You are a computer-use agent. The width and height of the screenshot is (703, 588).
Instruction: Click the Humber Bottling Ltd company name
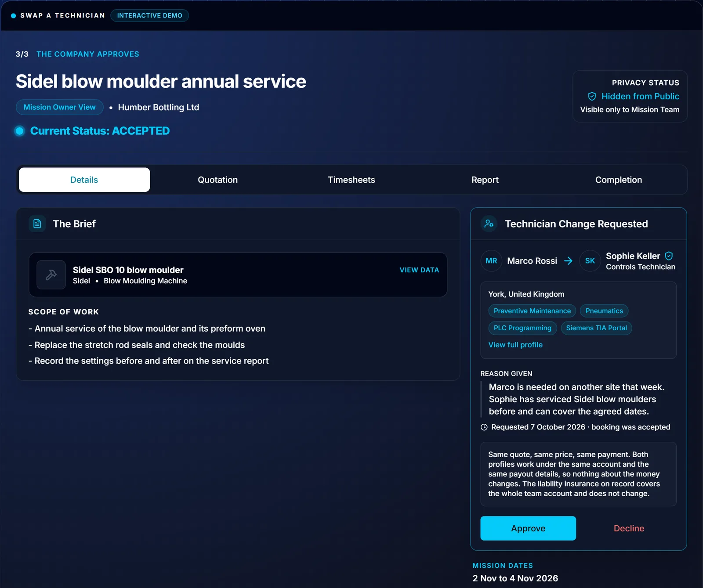(x=159, y=107)
